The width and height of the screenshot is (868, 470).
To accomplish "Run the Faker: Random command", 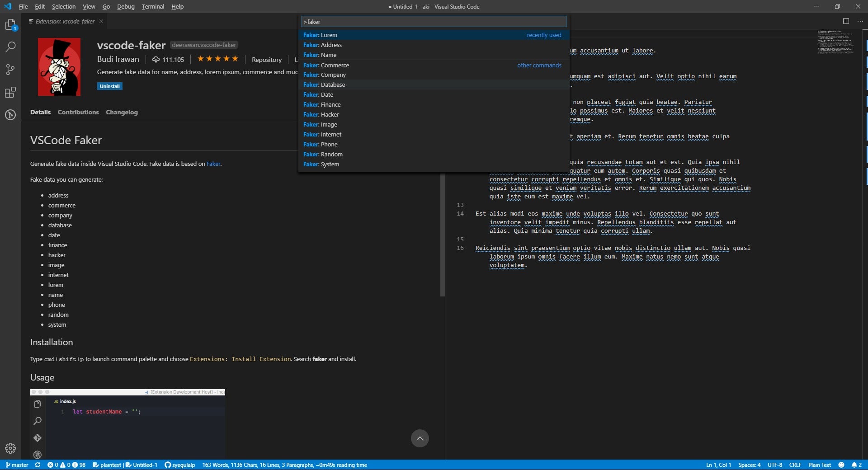I will (x=434, y=154).
